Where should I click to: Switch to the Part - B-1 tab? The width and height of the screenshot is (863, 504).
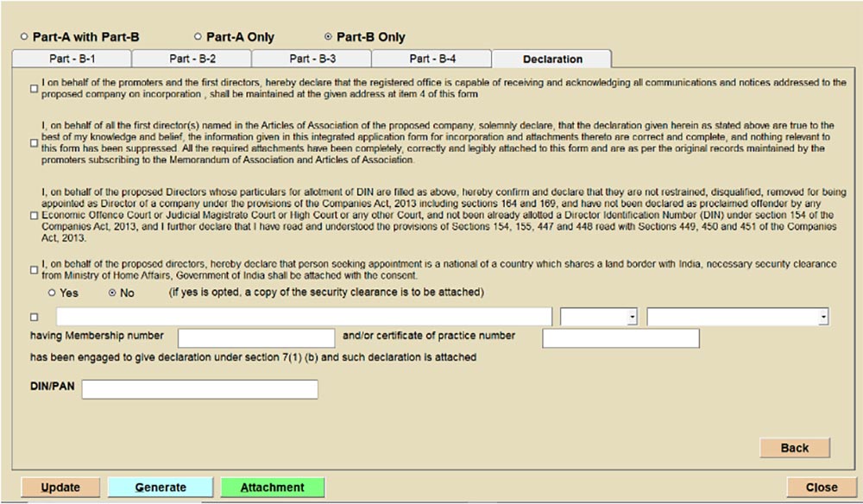(71, 59)
